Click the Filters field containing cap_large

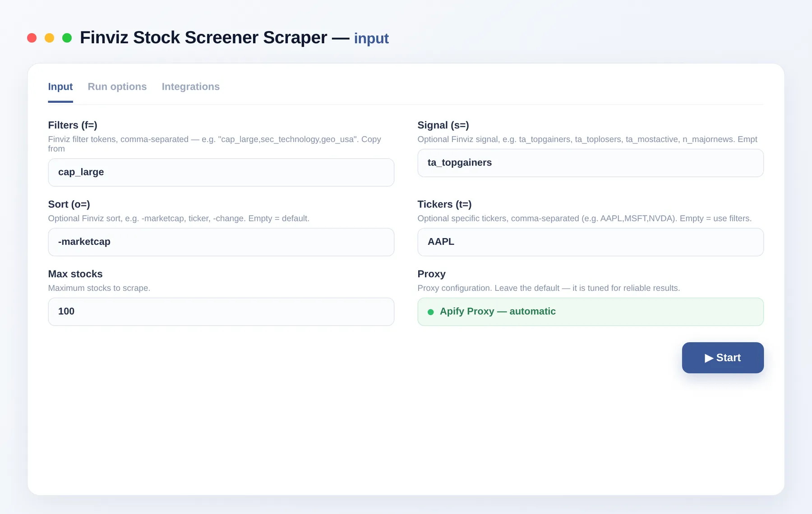point(221,172)
